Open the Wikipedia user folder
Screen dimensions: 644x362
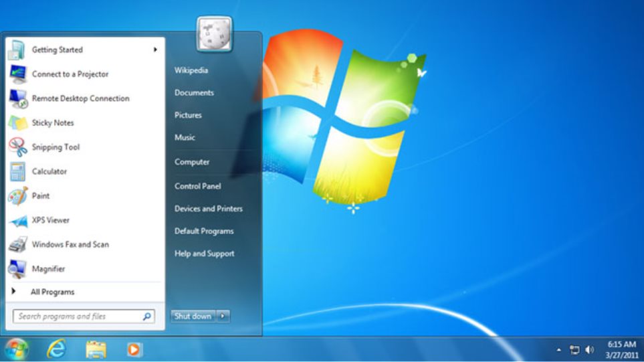pyautogui.click(x=191, y=70)
